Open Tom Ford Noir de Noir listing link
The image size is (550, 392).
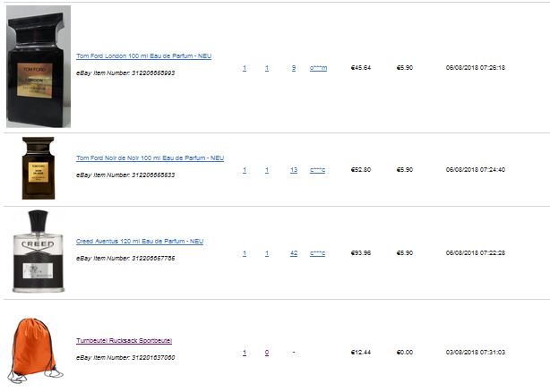(150, 158)
